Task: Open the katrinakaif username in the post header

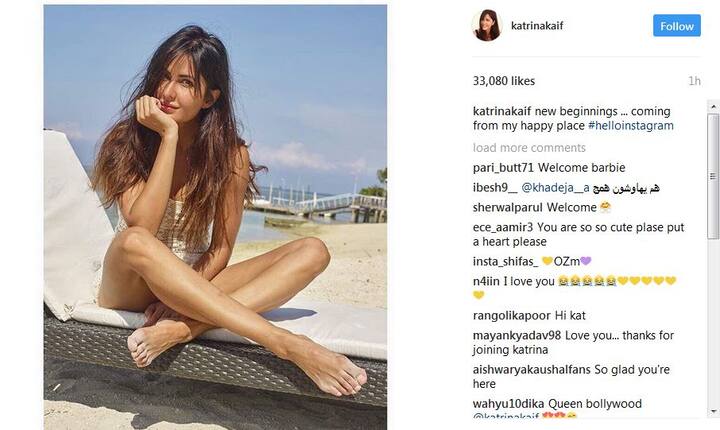Action: tap(537, 26)
